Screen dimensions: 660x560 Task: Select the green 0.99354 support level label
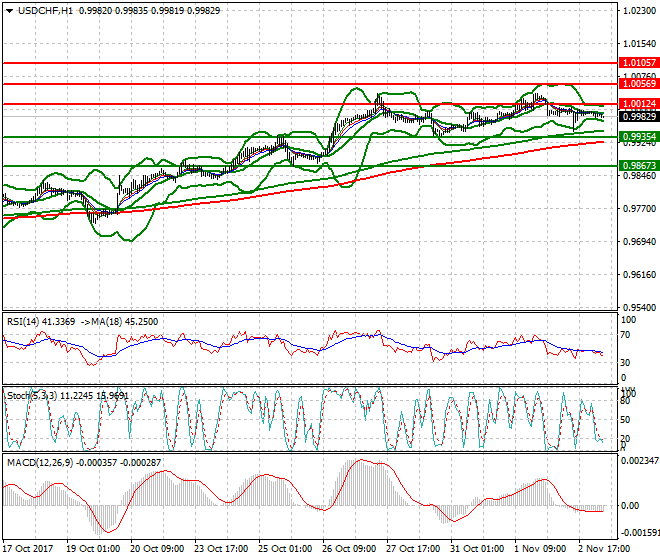(x=639, y=137)
